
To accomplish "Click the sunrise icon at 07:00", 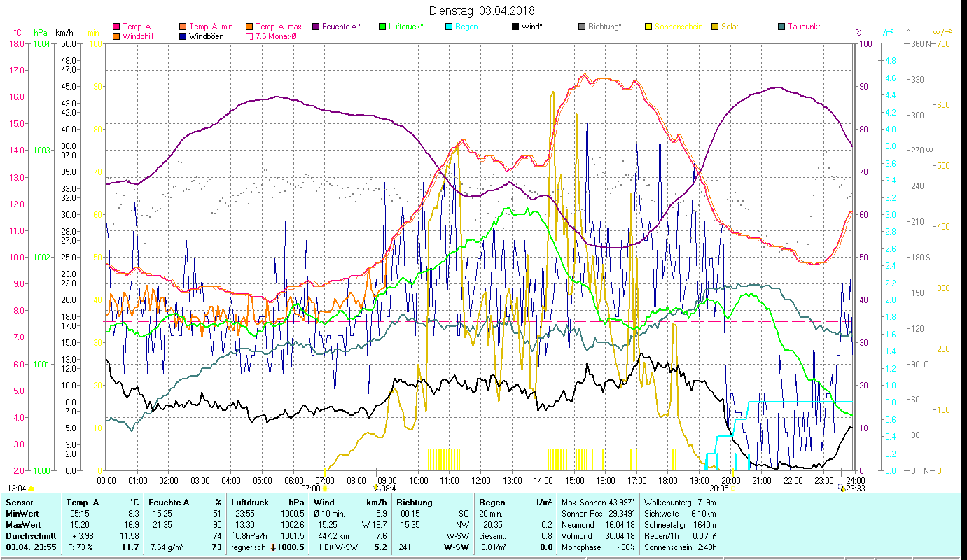I will pos(324,489).
